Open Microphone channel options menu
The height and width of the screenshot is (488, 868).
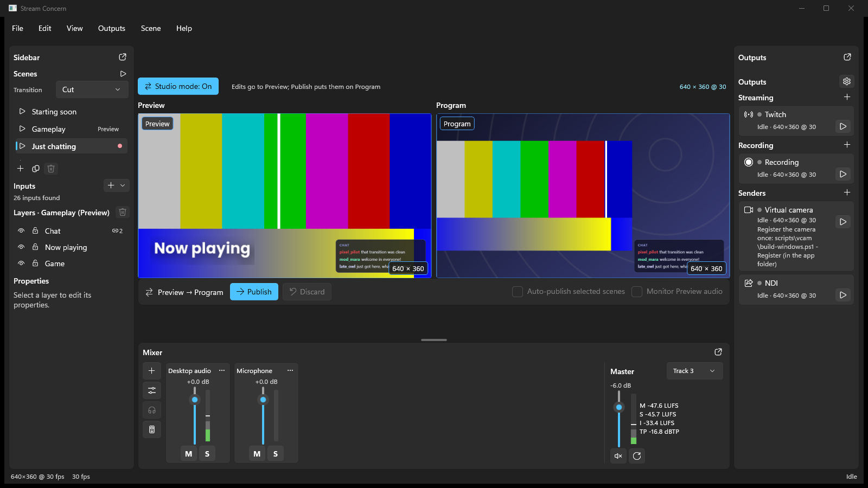click(290, 370)
